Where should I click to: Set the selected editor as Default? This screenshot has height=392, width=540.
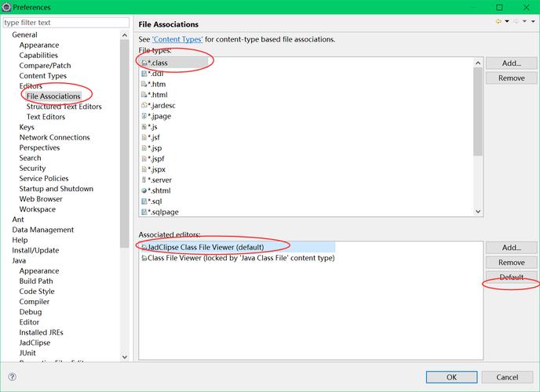tap(512, 278)
